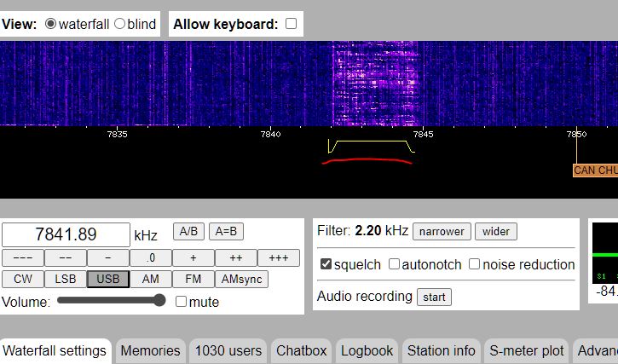Click the .0 rounding button
Viewport: 618px width, 364px height.
click(x=151, y=258)
